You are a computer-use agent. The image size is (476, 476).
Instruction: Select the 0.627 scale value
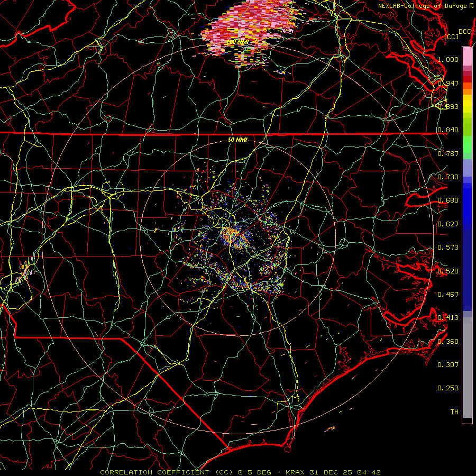[448, 224]
